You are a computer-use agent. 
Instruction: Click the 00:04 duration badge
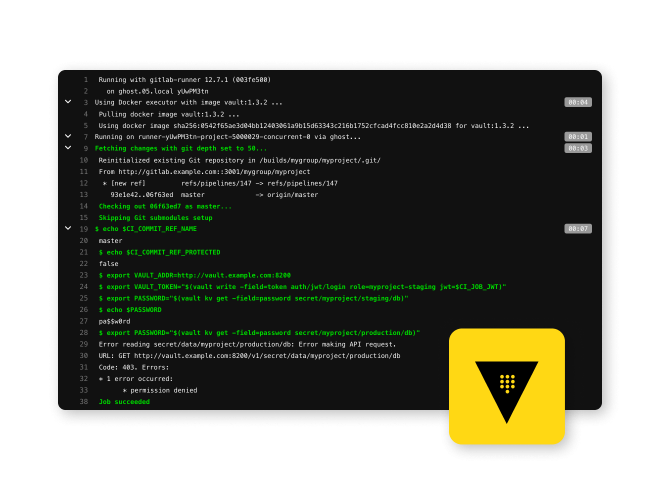tap(578, 102)
